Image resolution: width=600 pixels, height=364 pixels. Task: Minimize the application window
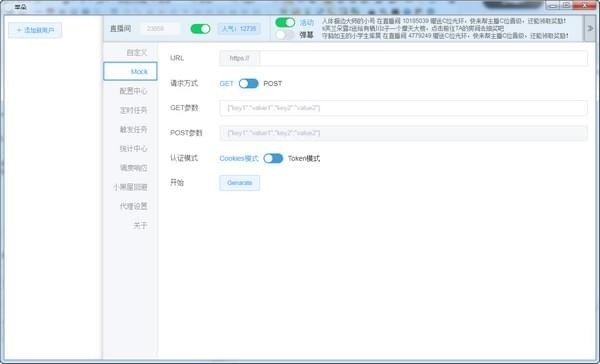pos(553,5)
